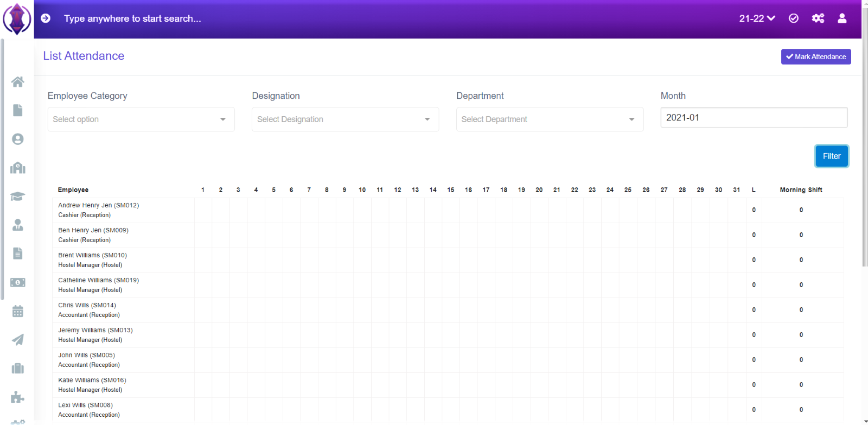The width and height of the screenshot is (868, 425).
Task: Click the Department label
Action: pos(480,96)
